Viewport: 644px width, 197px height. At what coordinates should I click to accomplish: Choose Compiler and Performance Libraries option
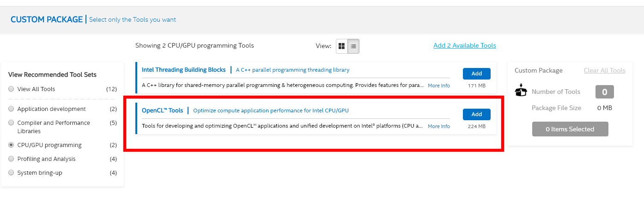click(x=11, y=123)
